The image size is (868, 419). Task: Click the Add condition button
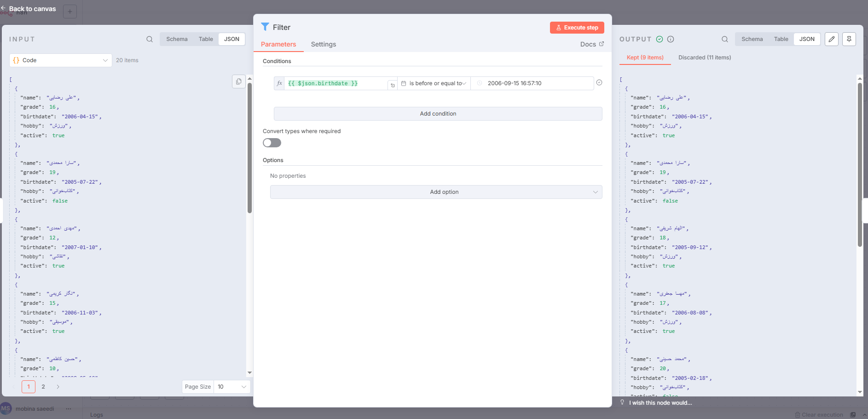pyautogui.click(x=438, y=114)
